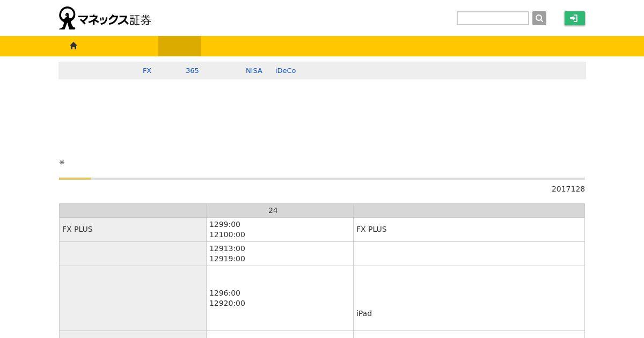Click the 12100:00 time entry
Screen dimensions: 644x338
(x=227, y=234)
